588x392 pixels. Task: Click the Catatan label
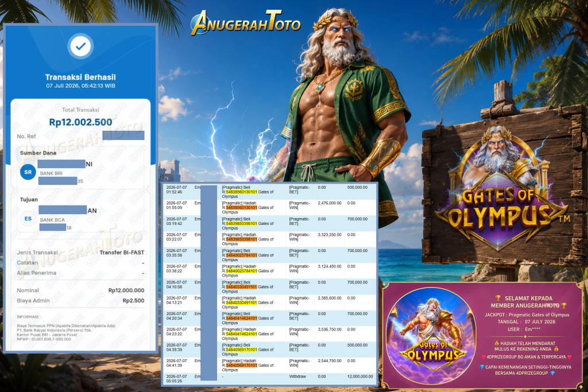click(27, 263)
